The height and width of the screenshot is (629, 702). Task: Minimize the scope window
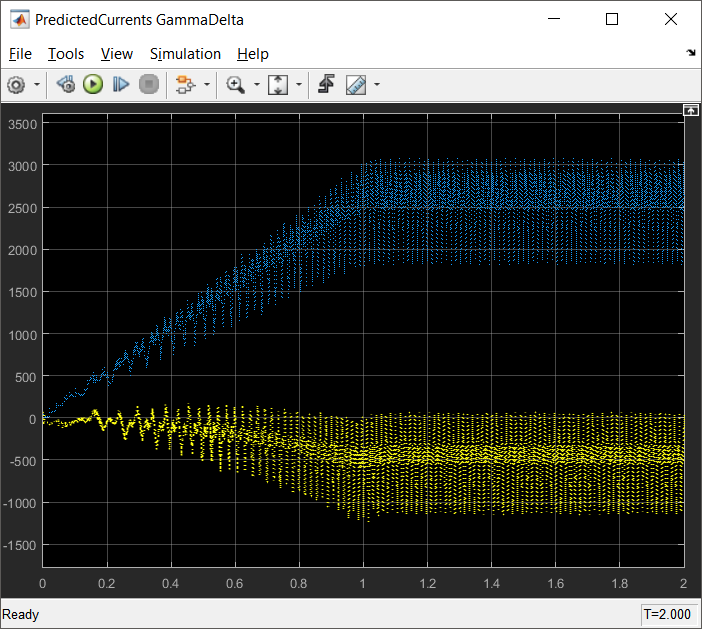pos(554,19)
